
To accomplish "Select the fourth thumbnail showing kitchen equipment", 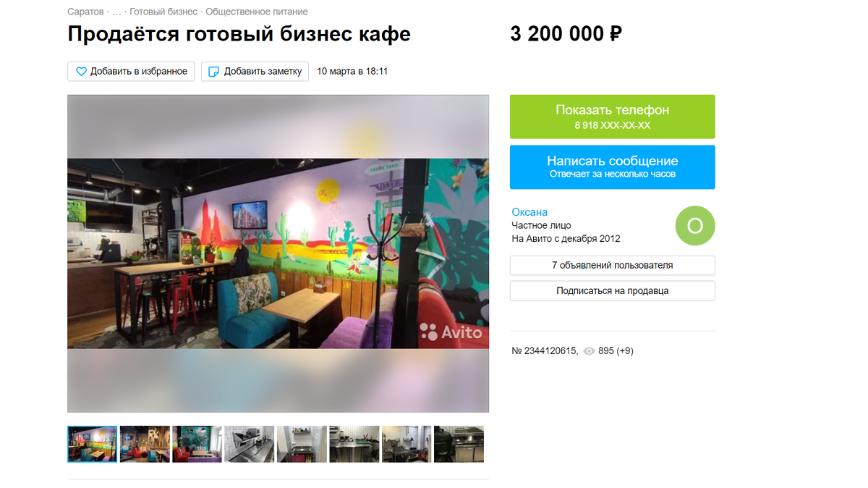I will (250, 444).
